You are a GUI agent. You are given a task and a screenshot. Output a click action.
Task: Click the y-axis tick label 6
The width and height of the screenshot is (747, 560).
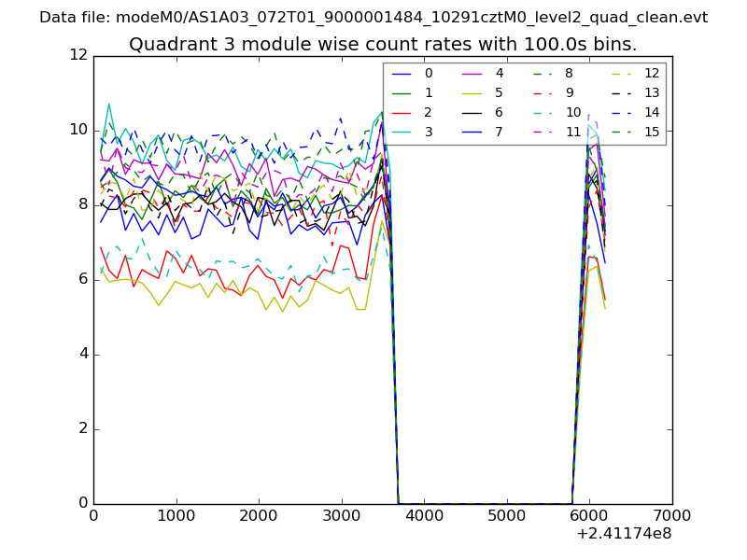(82, 279)
